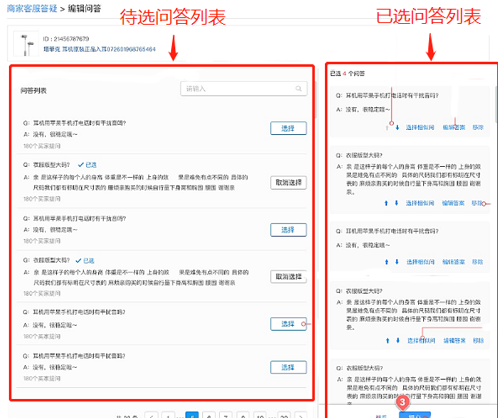Screen dimensions: 498x418
Task: Click 编辑答案 on the first selected question
Action: coord(454,127)
